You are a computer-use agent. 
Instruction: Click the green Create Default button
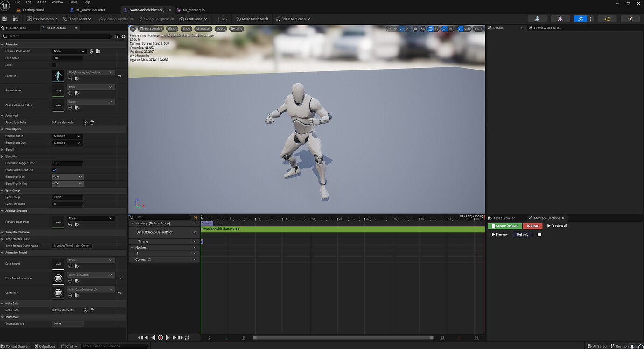(505, 226)
